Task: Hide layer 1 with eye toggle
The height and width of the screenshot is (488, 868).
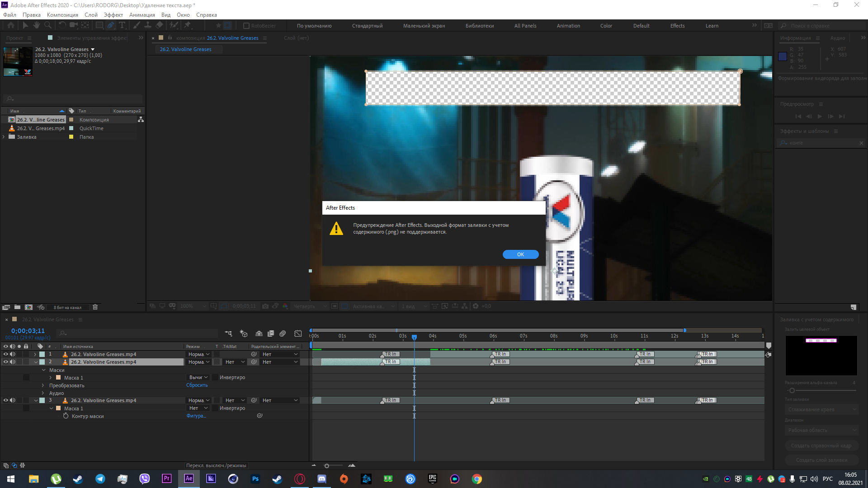Action: click(x=6, y=354)
